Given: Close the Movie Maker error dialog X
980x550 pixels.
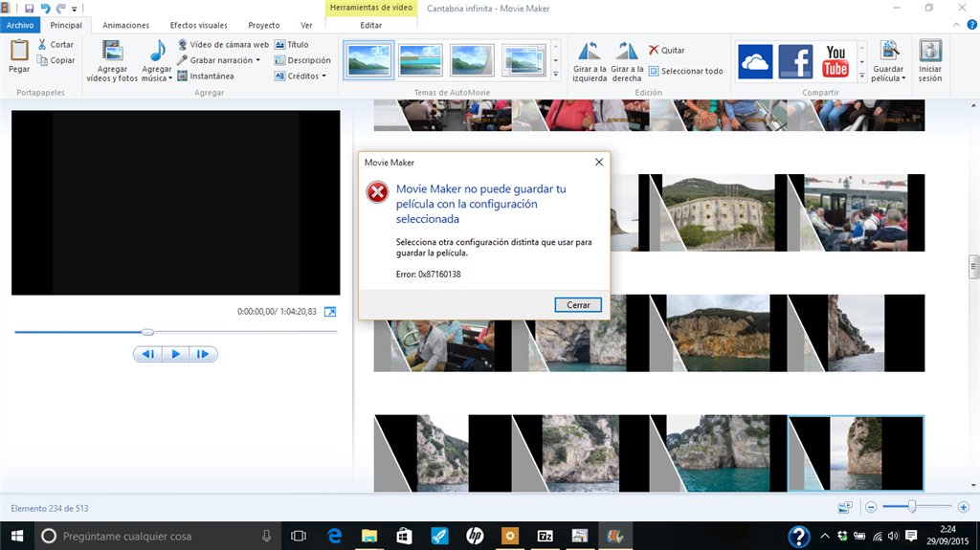Looking at the screenshot, I should pyautogui.click(x=599, y=162).
